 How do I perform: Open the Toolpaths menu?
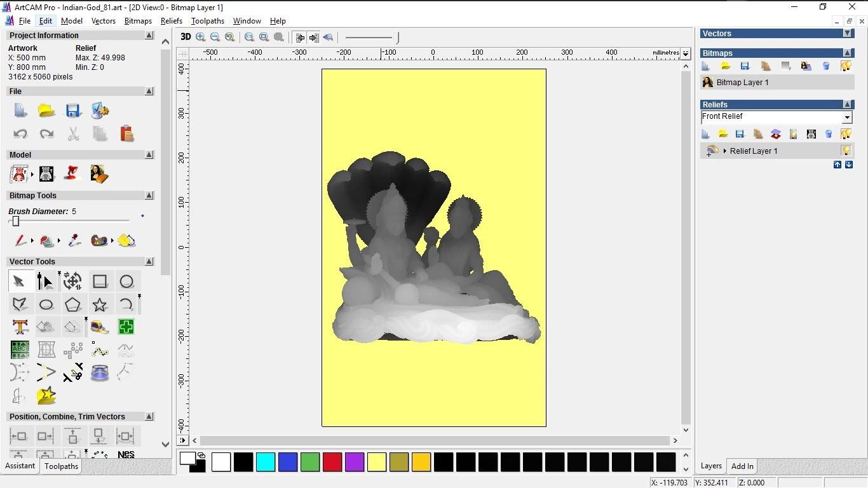click(x=207, y=21)
